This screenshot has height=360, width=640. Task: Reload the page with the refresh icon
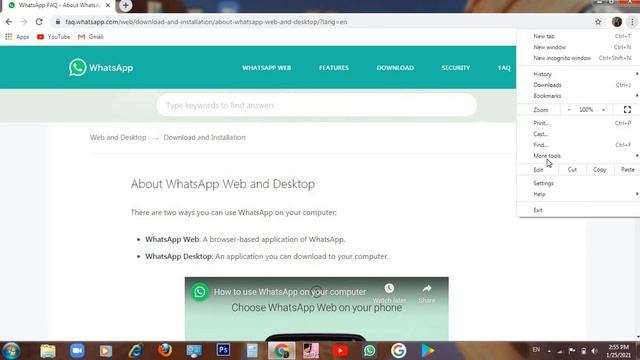coord(39,22)
